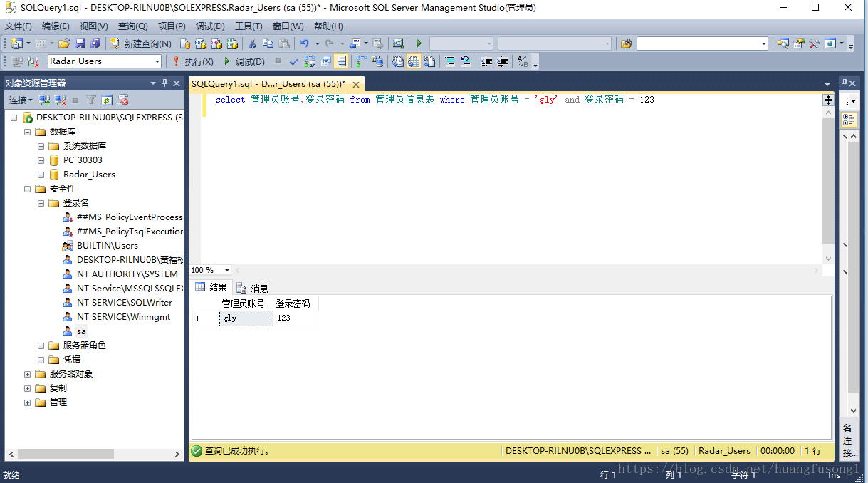This screenshot has width=868, height=483.
Task: Expand the Radar_Users database node
Action: pyautogui.click(x=41, y=175)
